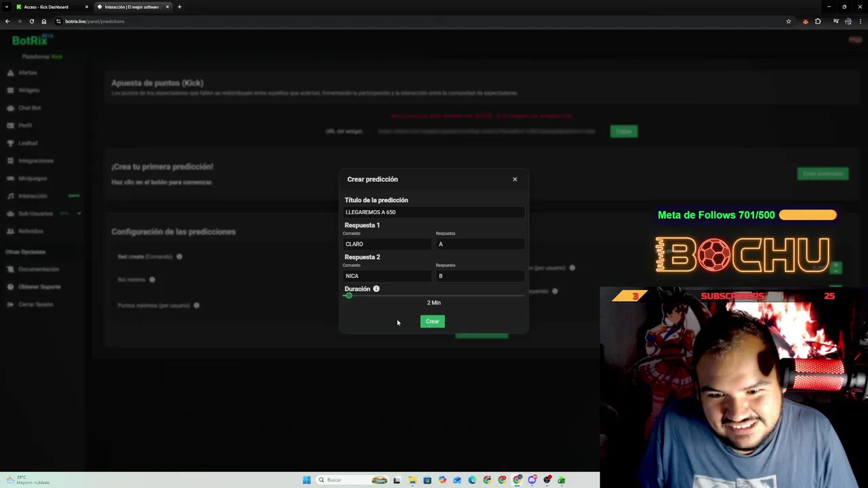
Task: Edit the Título de la predicción field
Action: [x=434, y=212]
